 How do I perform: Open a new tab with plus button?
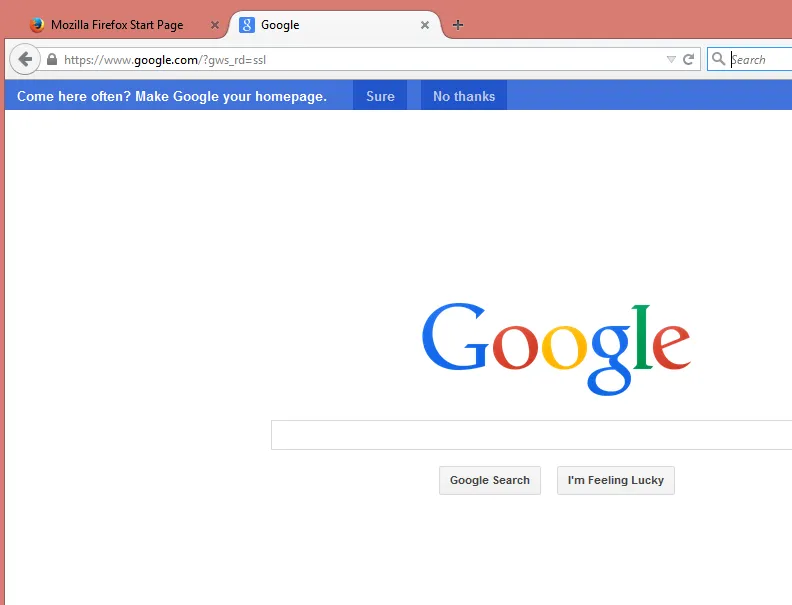[458, 25]
